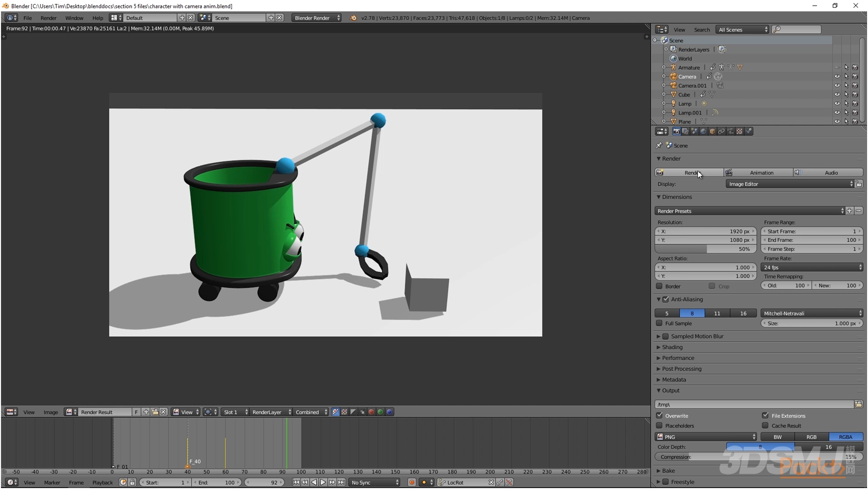Open the Help menu
This screenshot has height=489, width=868.
[97, 18]
